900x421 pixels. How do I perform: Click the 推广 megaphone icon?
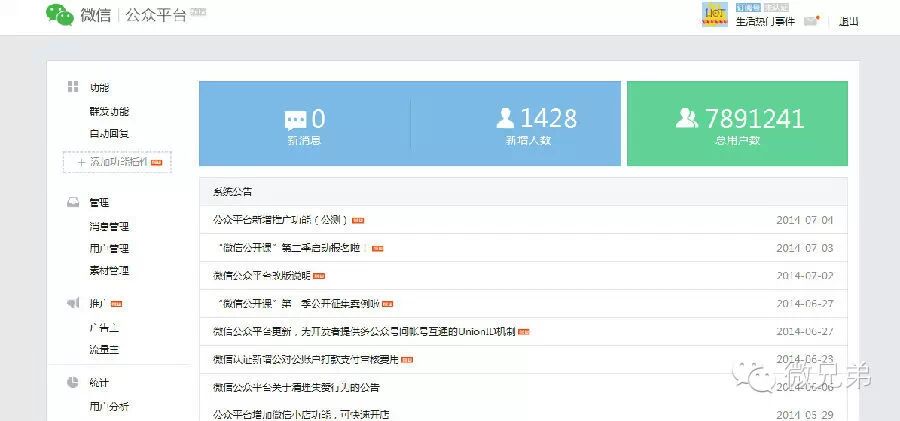click(x=73, y=303)
